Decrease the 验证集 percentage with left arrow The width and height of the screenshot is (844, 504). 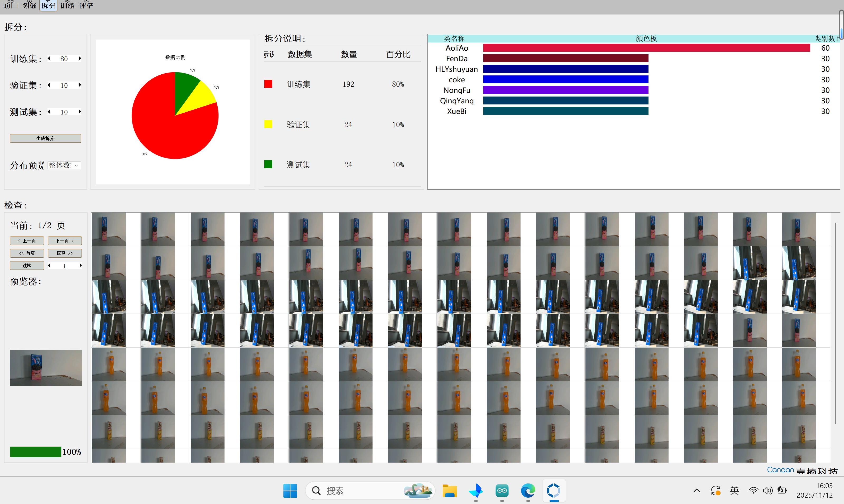tap(49, 85)
